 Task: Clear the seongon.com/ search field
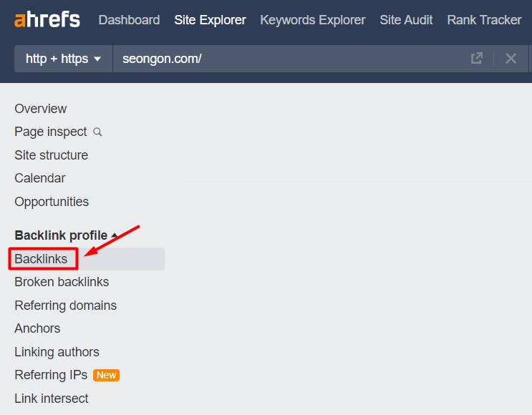pos(511,59)
